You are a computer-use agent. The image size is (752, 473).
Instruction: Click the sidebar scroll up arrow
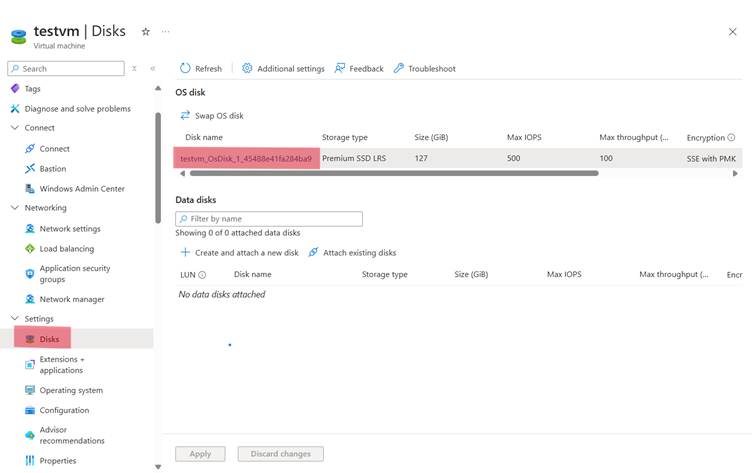(x=158, y=88)
